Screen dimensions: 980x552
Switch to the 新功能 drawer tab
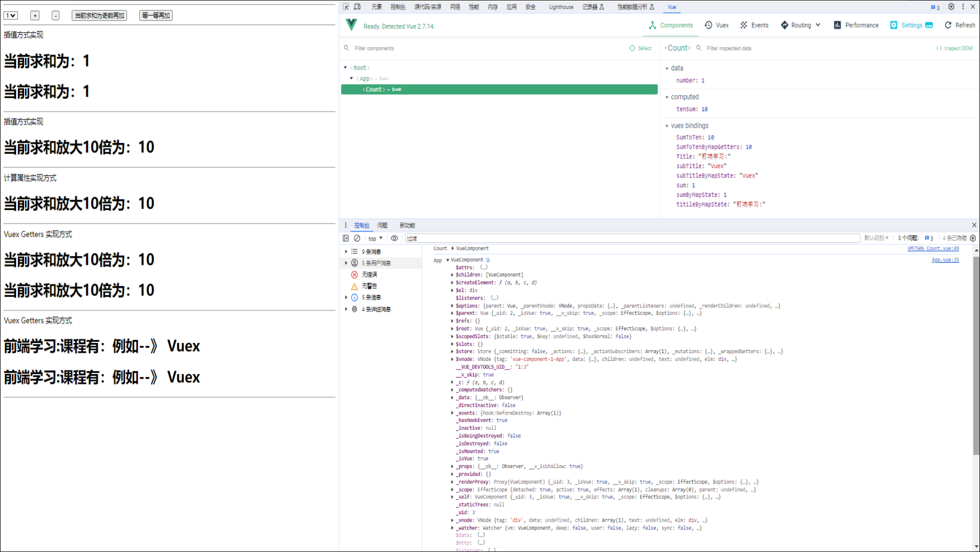[x=407, y=225]
